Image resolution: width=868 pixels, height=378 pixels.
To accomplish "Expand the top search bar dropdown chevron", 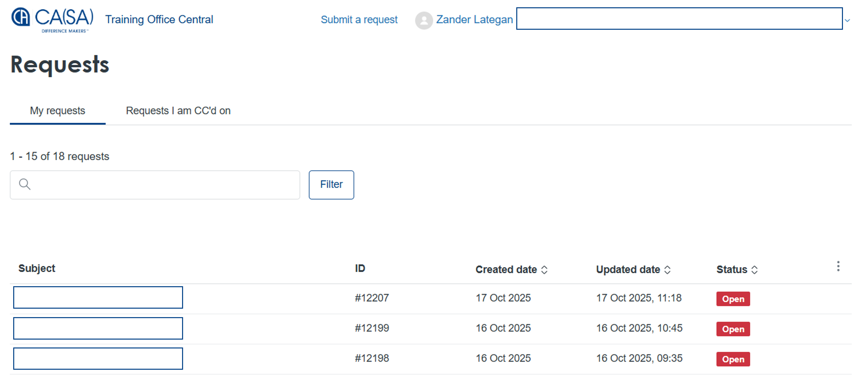I will pyautogui.click(x=847, y=20).
